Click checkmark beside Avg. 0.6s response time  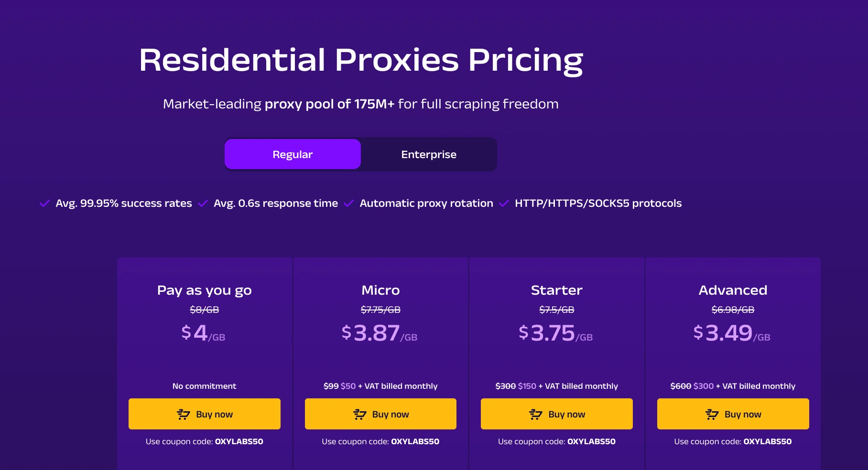(203, 203)
